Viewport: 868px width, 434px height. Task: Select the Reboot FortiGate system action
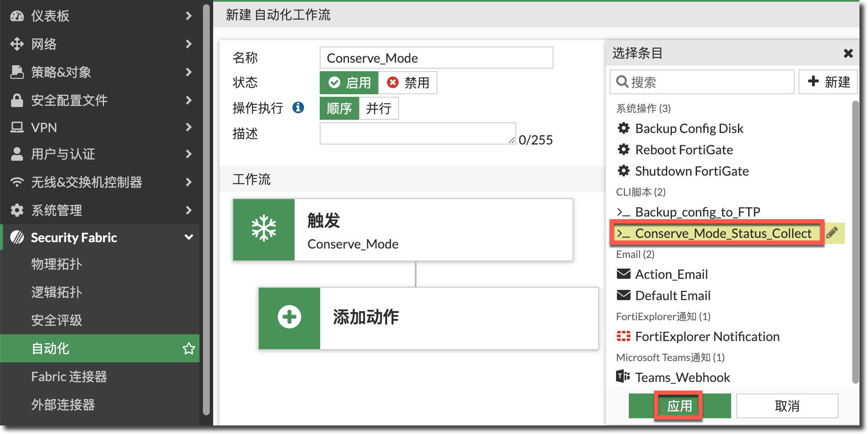coord(683,150)
